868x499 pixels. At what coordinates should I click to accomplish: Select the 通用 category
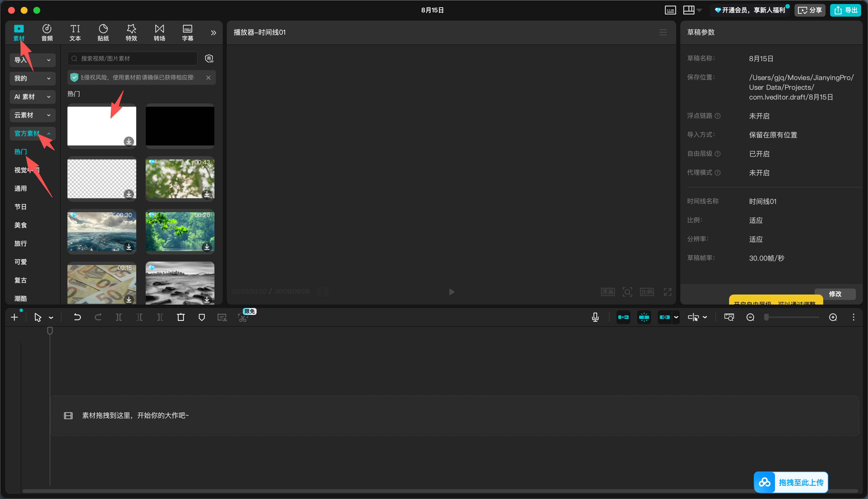pos(21,188)
